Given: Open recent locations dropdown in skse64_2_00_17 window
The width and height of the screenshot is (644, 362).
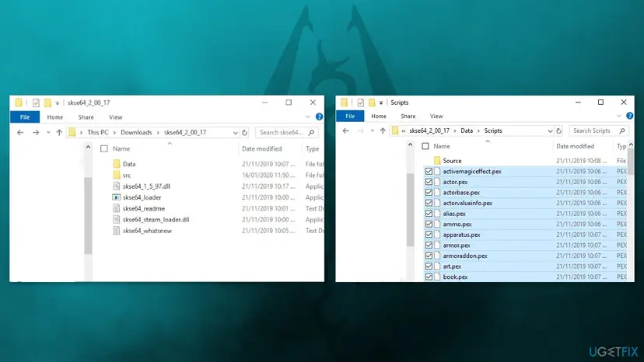Looking at the screenshot, I should point(48,133).
